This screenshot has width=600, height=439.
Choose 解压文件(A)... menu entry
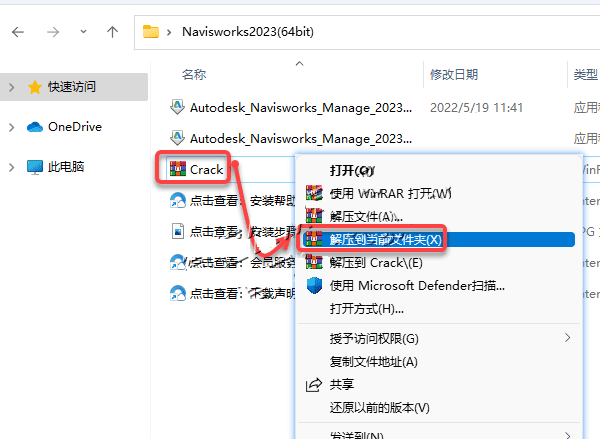click(x=366, y=216)
